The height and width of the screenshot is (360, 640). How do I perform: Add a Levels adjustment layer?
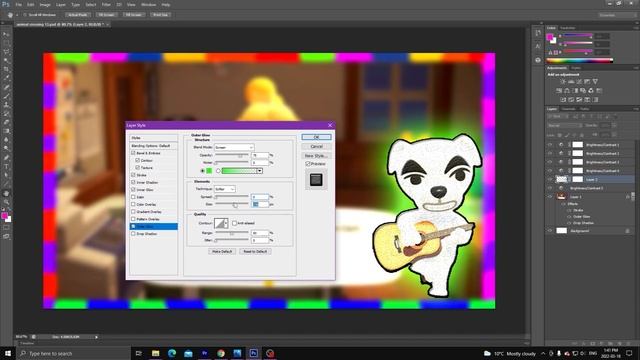(x=571, y=82)
